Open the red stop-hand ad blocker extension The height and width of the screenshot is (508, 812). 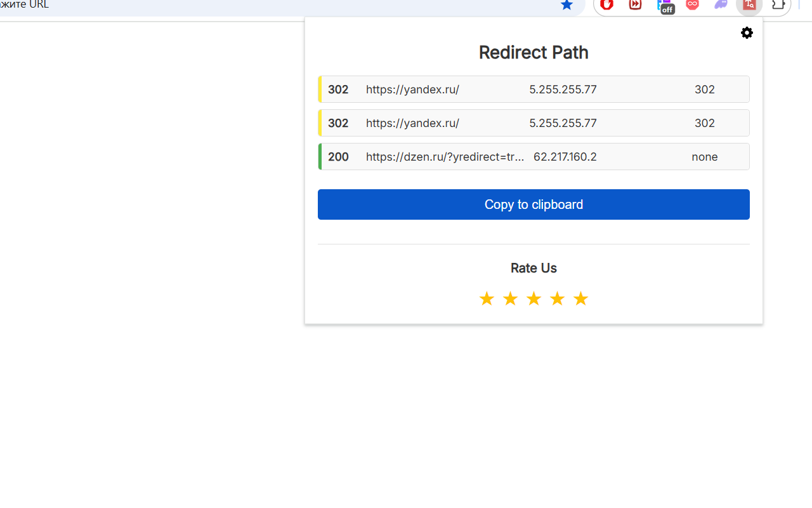(607, 4)
